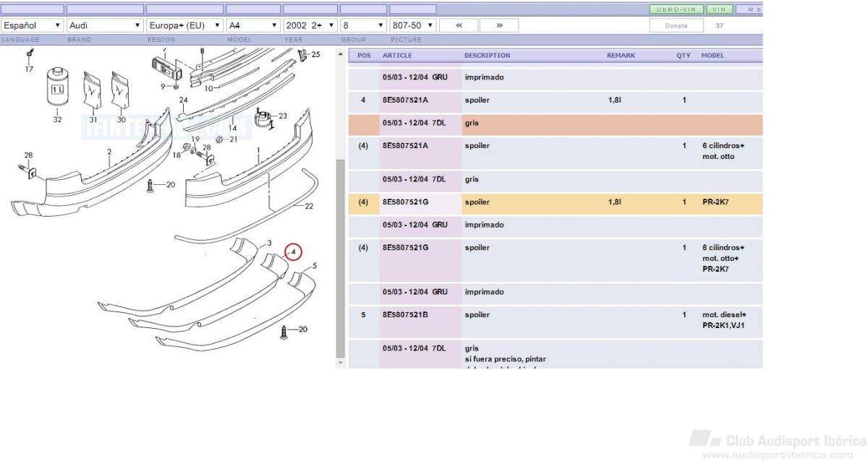This screenshot has width=868, height=461.
Task: Click the VIN button
Action: click(x=718, y=9)
